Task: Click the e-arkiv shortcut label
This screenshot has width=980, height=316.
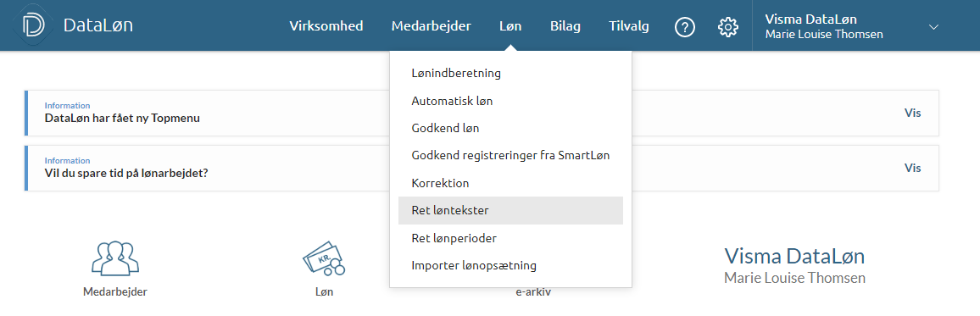Action: (x=533, y=292)
